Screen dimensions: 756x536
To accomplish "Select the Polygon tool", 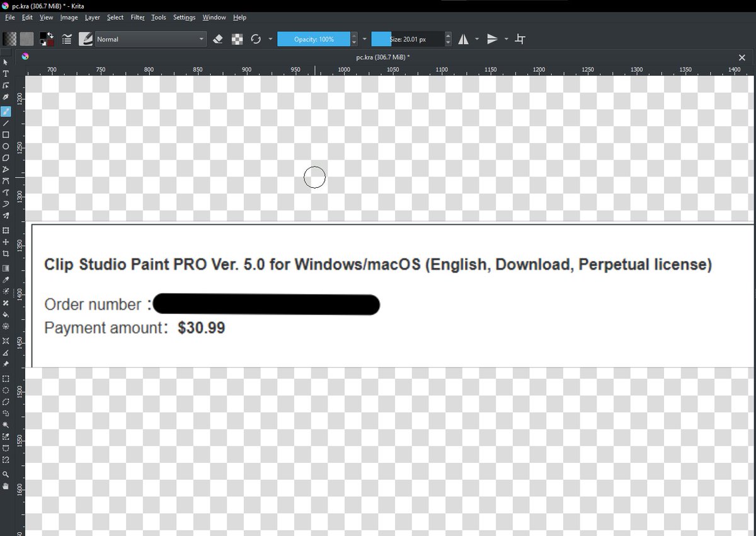I will pos(6,158).
